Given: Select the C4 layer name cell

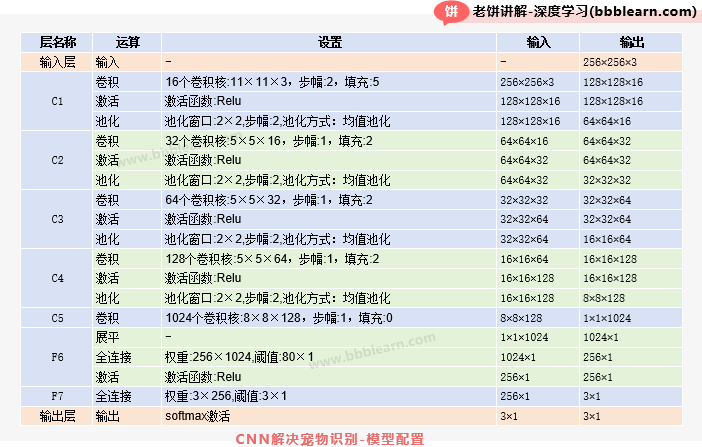Looking at the screenshot, I should pos(57,278).
